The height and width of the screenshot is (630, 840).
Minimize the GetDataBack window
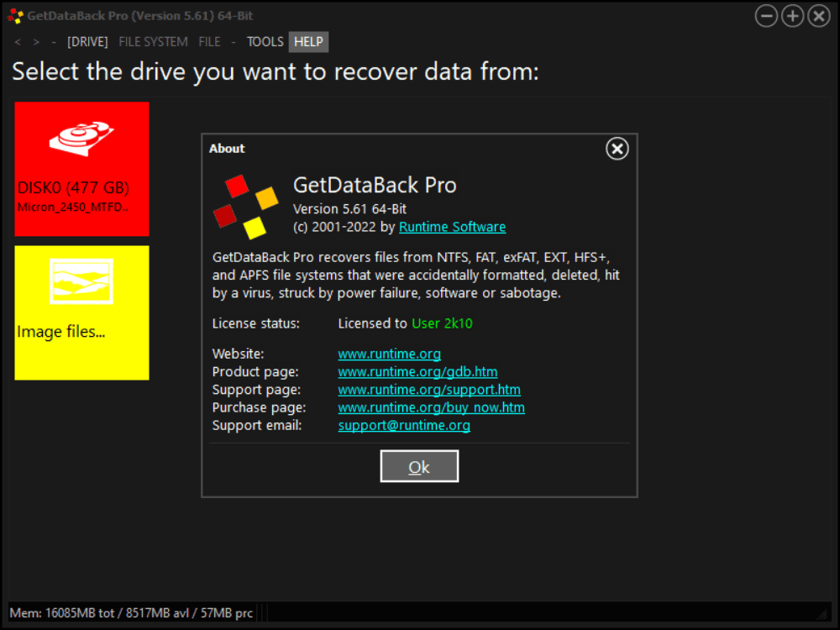click(x=766, y=16)
